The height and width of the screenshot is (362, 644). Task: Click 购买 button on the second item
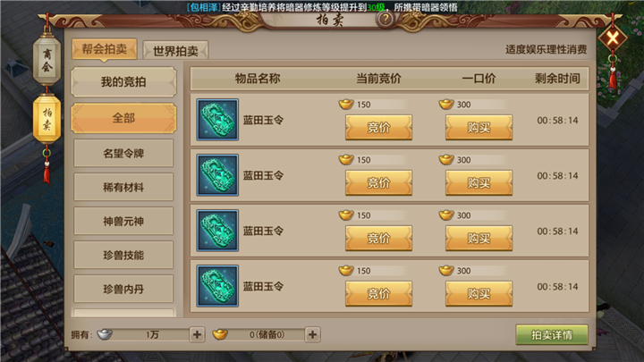[479, 182]
